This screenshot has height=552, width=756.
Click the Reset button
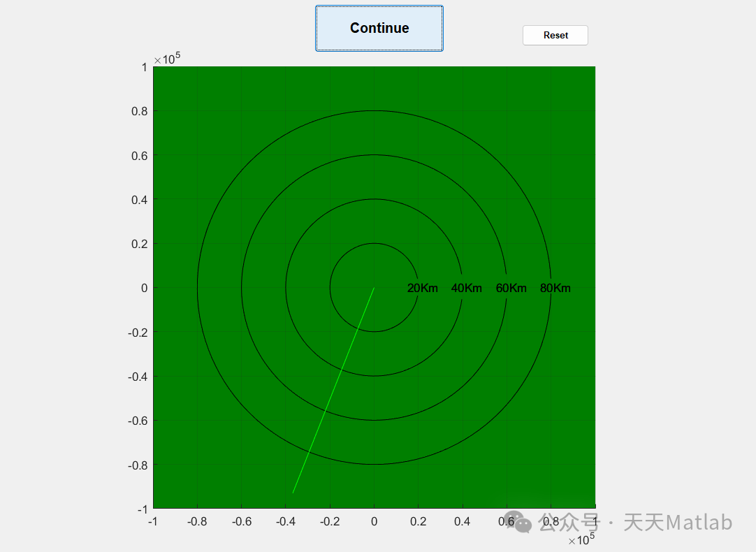(x=555, y=35)
